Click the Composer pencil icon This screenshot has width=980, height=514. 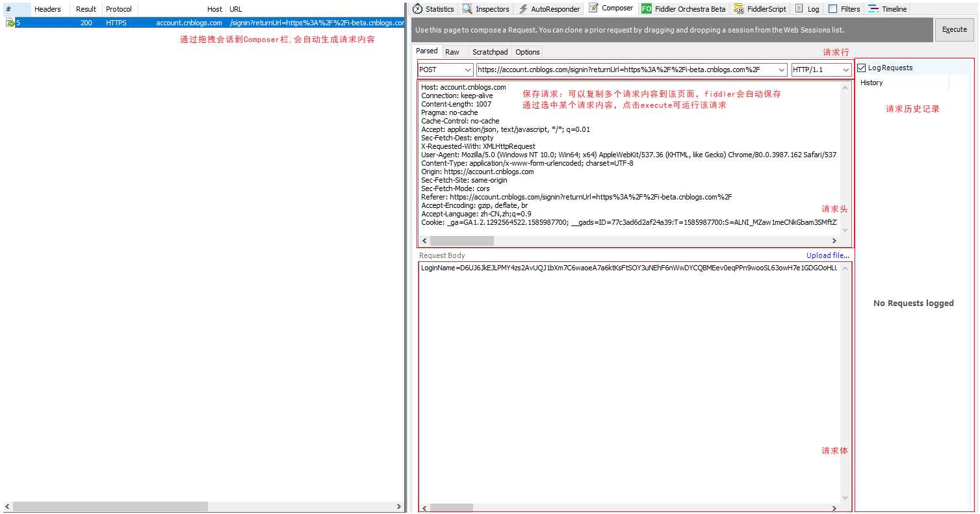coord(593,8)
